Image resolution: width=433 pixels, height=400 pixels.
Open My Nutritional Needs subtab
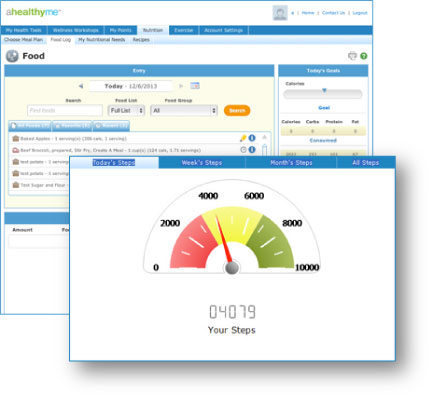tap(102, 40)
